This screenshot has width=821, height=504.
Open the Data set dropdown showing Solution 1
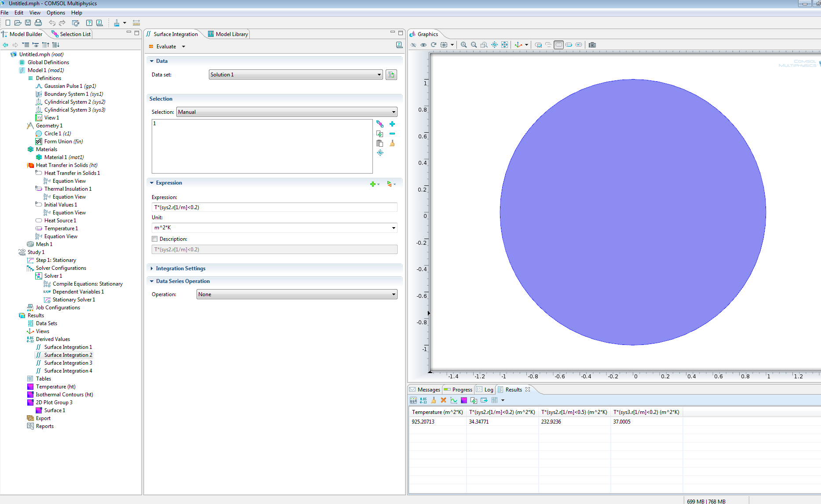tap(296, 75)
